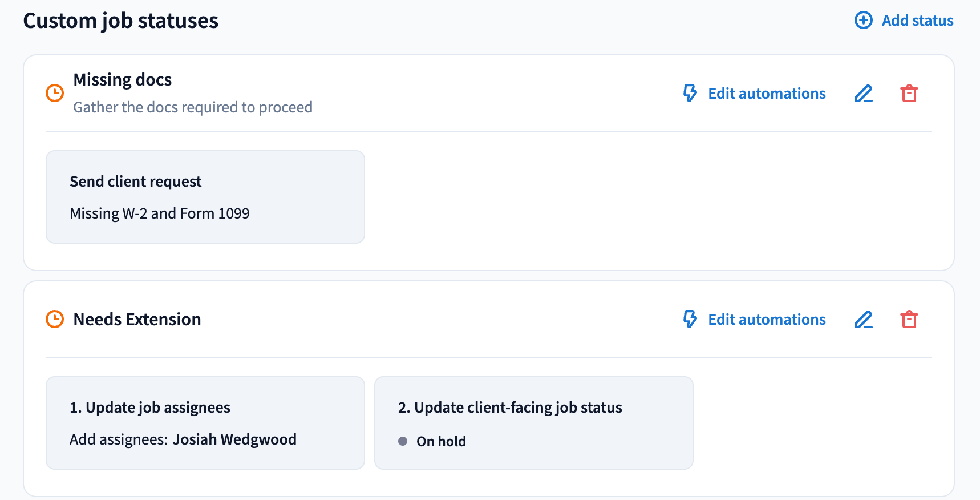Image resolution: width=980 pixels, height=500 pixels.
Task: Open Edit automations for Missing docs status
Action: 767,94
